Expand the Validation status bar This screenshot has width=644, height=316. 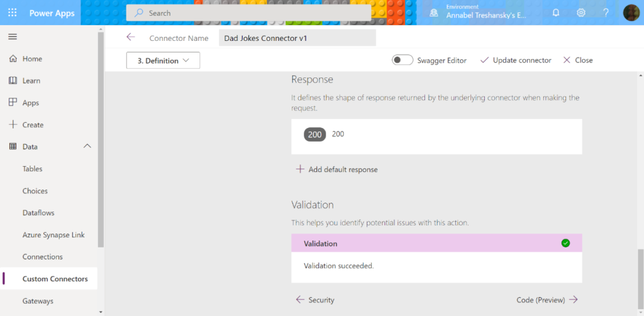click(x=436, y=244)
